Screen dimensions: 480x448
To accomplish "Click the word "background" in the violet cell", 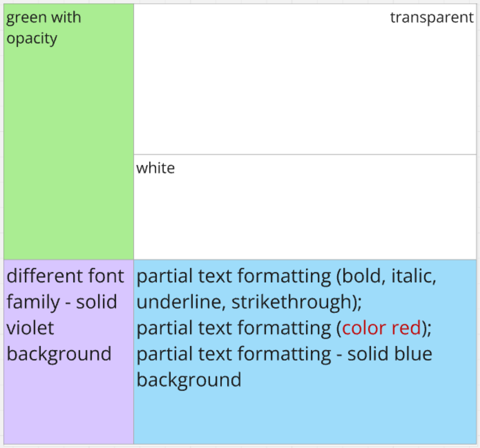I will click(59, 354).
